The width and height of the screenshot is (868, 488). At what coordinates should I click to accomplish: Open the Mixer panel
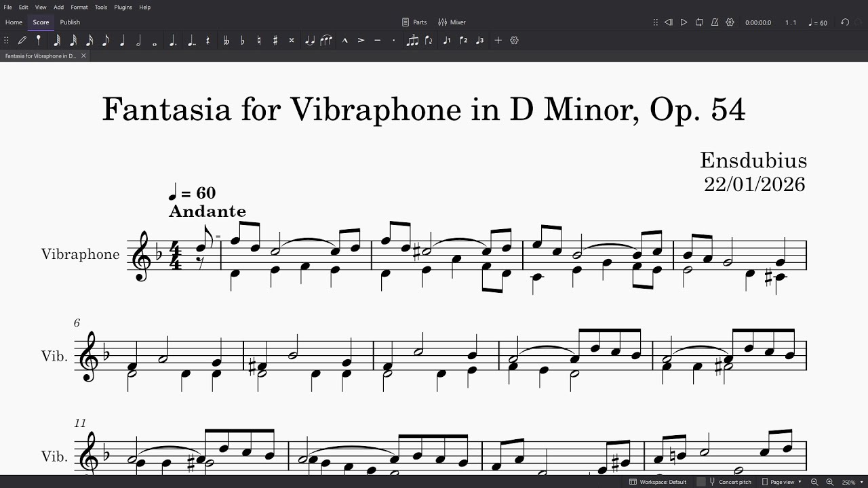point(452,22)
